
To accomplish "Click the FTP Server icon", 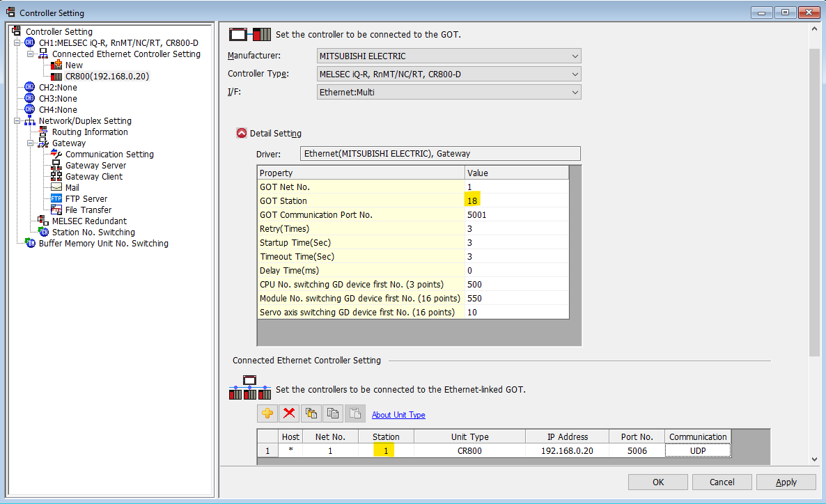I will (x=56, y=198).
